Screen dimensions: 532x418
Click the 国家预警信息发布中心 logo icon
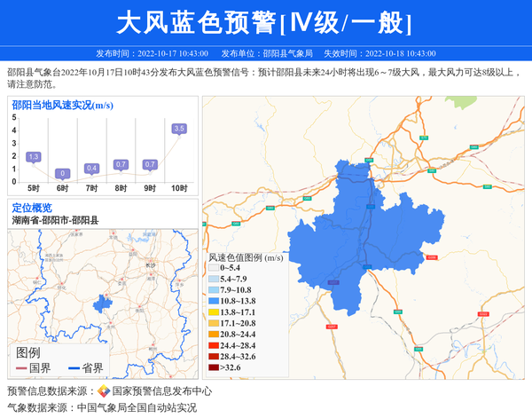coord(104,391)
